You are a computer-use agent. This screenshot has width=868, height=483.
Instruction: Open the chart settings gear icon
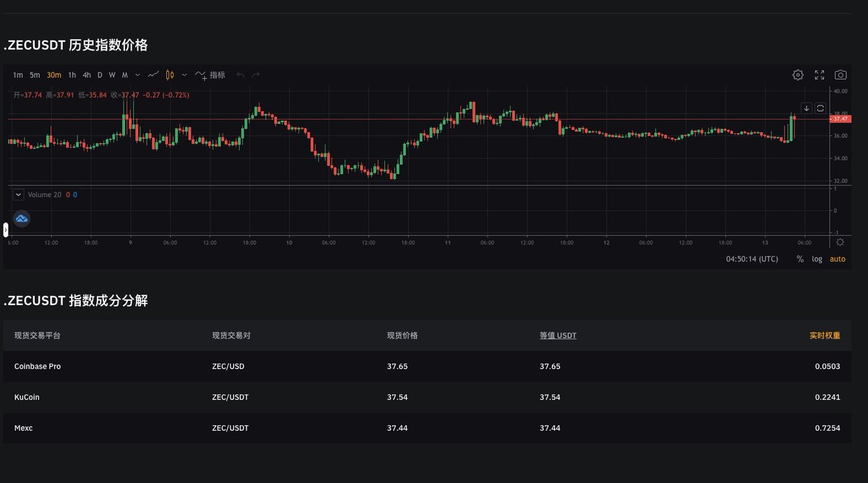pyautogui.click(x=798, y=74)
